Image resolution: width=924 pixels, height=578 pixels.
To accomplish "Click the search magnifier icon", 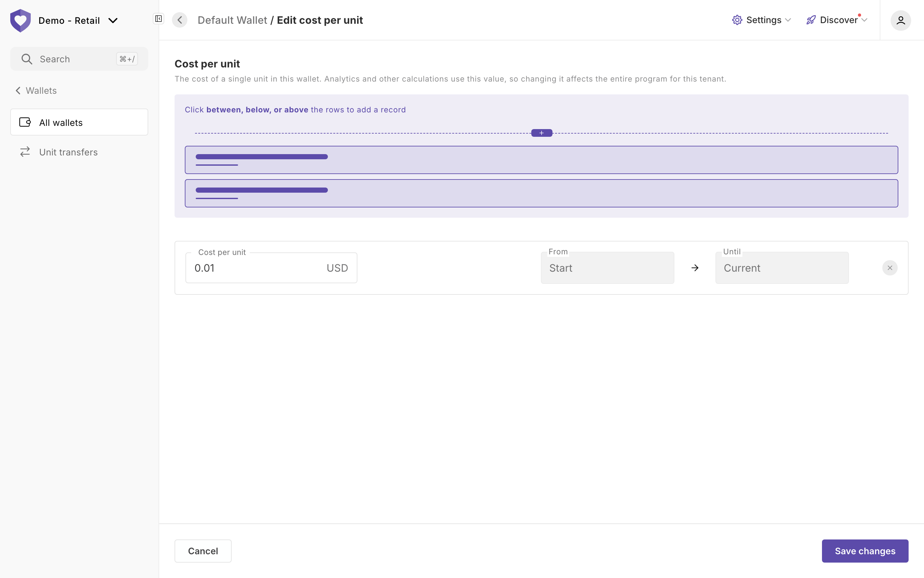I will [27, 59].
